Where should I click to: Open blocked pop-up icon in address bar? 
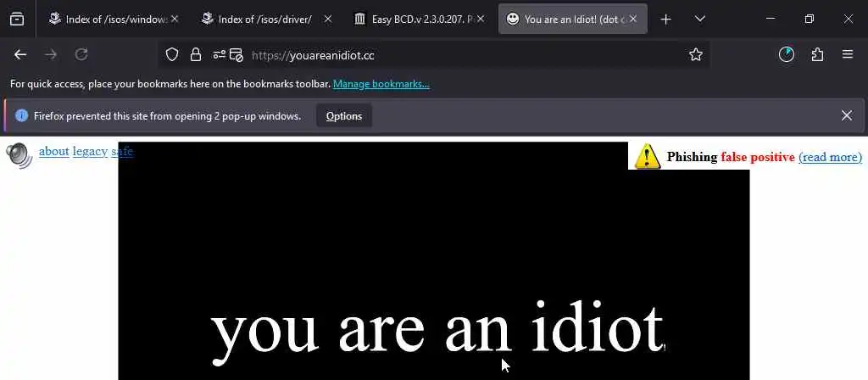pos(236,54)
